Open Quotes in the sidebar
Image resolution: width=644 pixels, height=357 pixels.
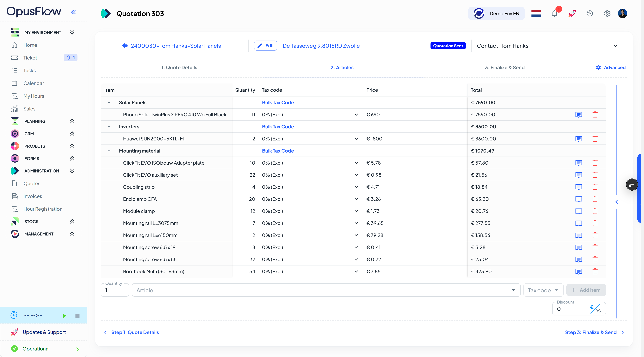[x=32, y=184]
